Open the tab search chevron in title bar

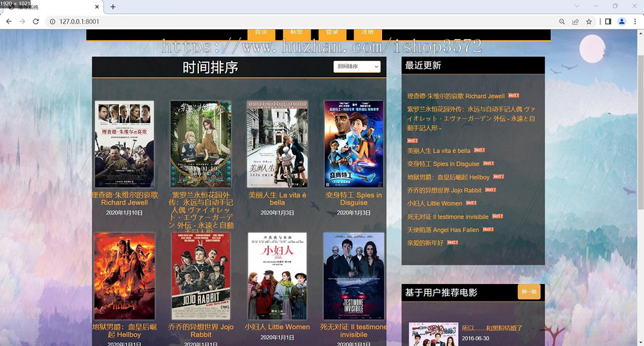point(577,6)
